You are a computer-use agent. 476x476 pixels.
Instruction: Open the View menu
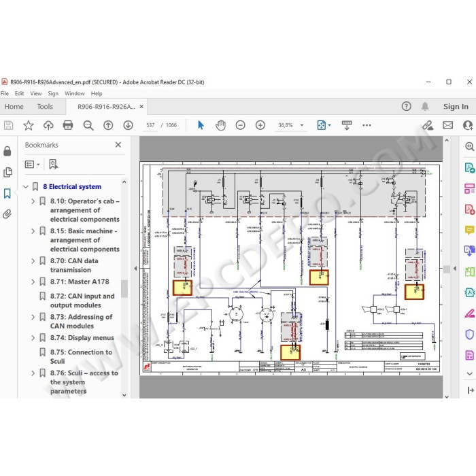click(x=36, y=94)
